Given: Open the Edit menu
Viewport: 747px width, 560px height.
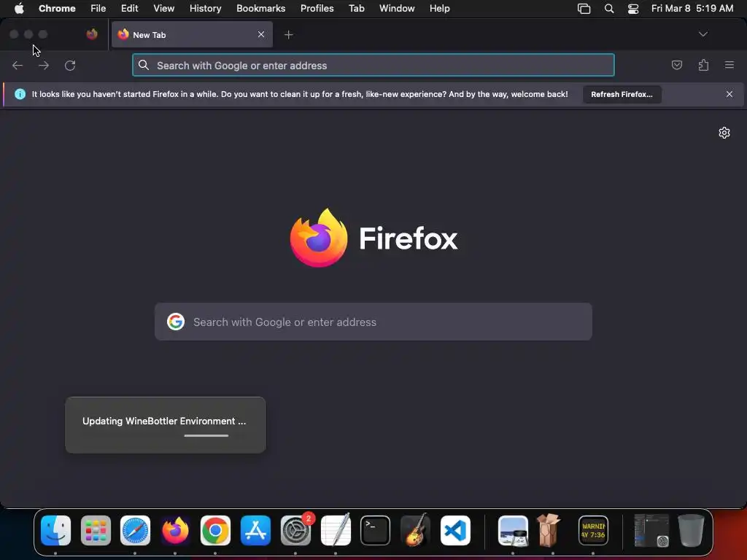Looking at the screenshot, I should coord(130,8).
